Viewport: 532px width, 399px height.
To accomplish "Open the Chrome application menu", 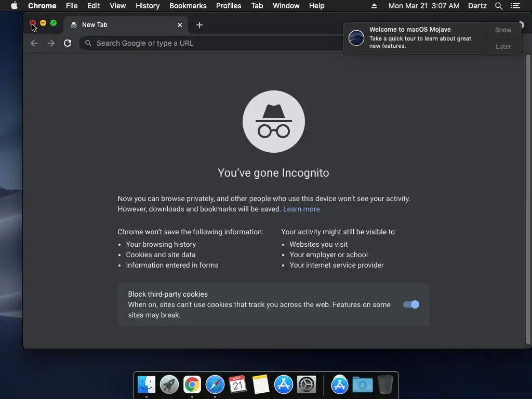I will point(42,6).
